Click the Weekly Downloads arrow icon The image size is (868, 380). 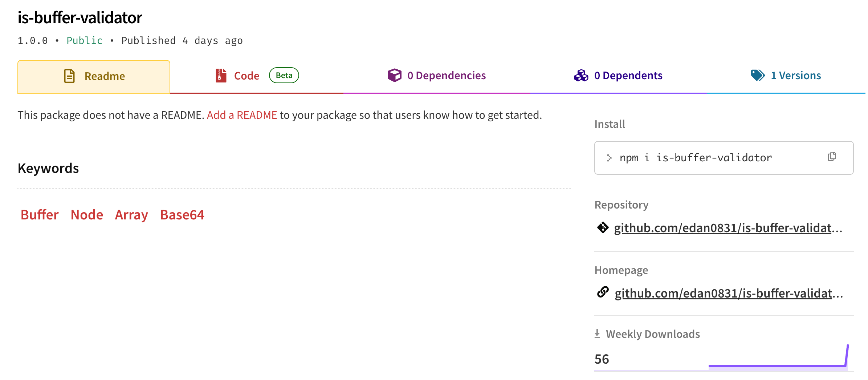tap(597, 334)
